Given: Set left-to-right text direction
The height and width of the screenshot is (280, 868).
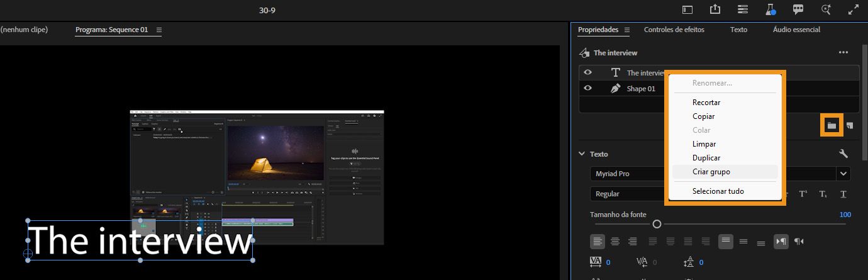Looking at the screenshot, I should pyautogui.click(x=781, y=241).
